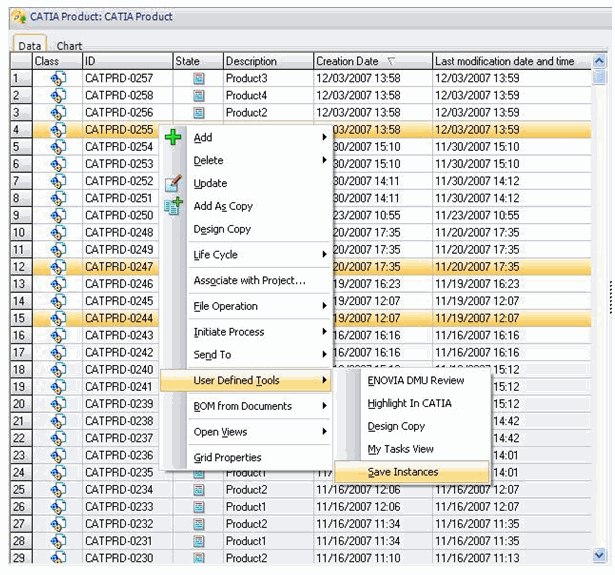615x575 pixels.
Task: Select Save Instances menu item
Action: click(402, 472)
